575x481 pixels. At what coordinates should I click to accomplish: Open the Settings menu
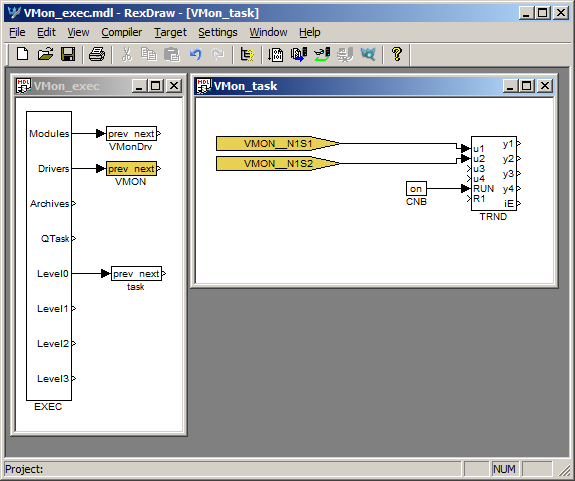coord(218,32)
